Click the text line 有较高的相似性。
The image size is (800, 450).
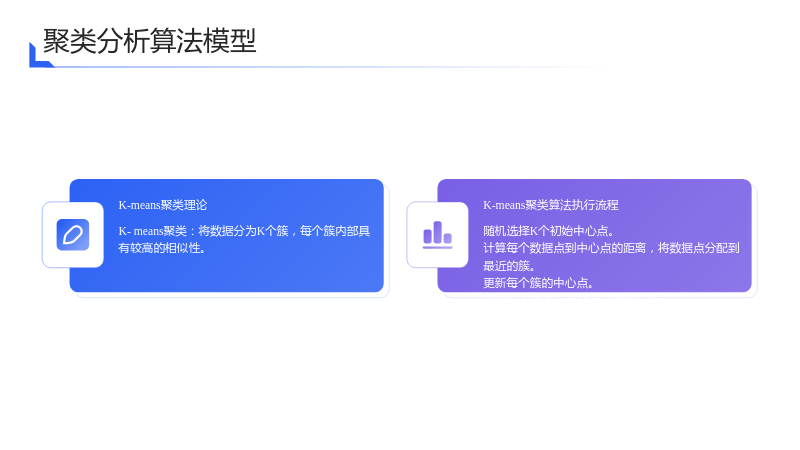162,248
